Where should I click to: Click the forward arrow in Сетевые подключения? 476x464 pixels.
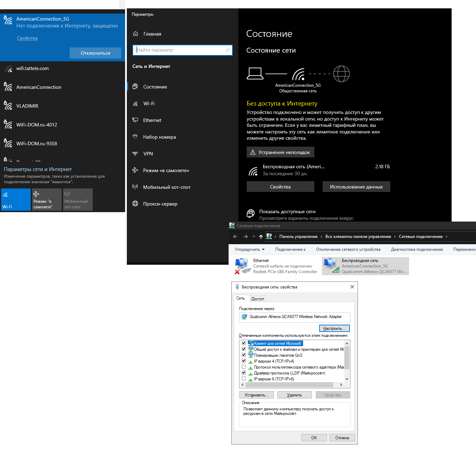[x=246, y=237]
